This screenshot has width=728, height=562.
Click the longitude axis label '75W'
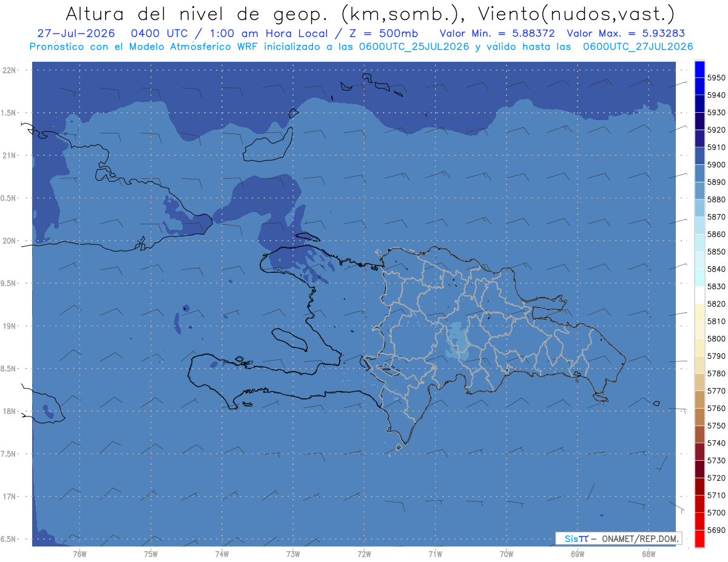point(151,554)
